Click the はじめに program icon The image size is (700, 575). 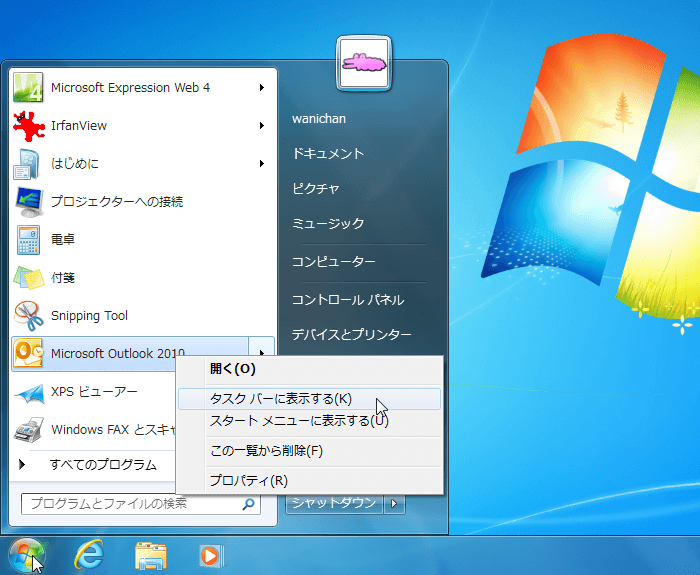click(28, 164)
